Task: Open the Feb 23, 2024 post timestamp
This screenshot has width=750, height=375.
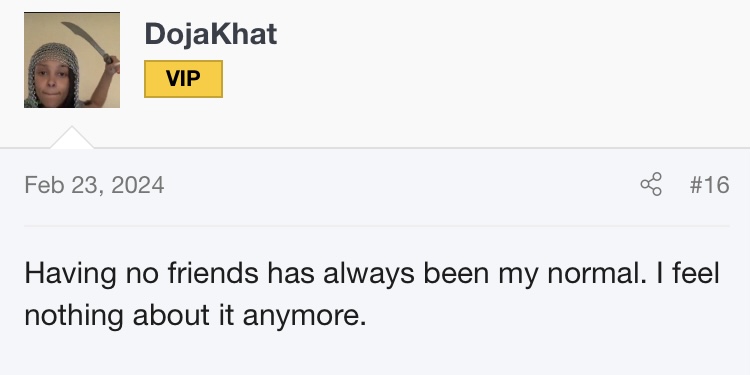Action: [x=94, y=185]
